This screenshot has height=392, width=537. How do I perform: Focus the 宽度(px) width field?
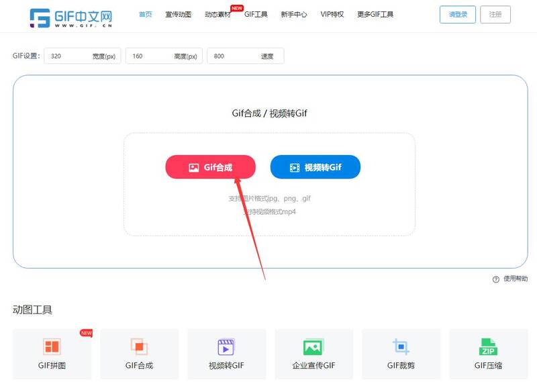pos(83,56)
